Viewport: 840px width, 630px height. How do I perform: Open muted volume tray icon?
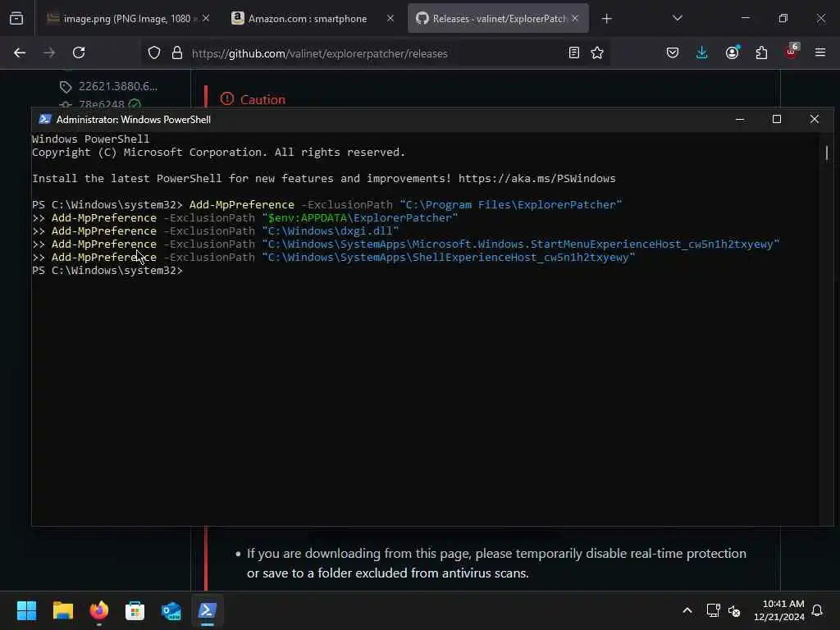(734, 610)
